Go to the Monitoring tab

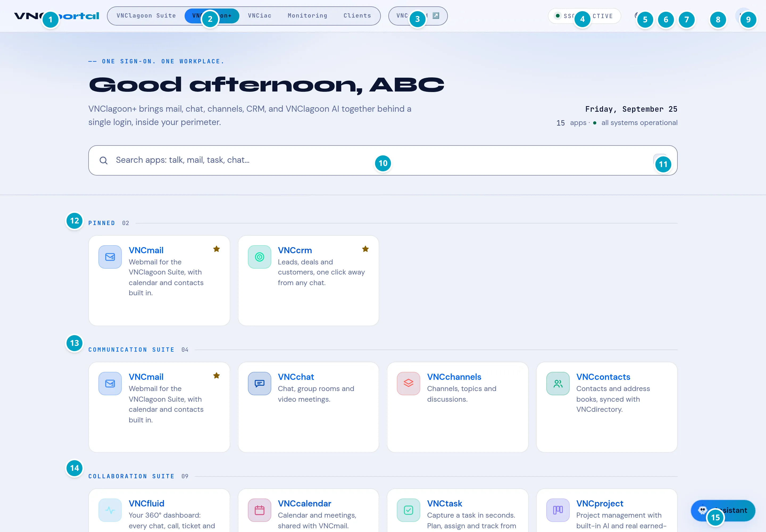pos(307,16)
